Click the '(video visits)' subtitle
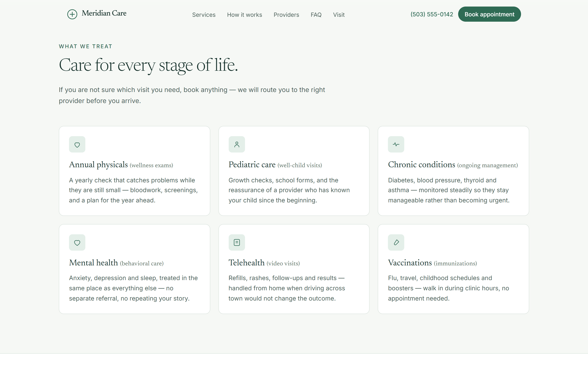588x368 pixels. 283,264
